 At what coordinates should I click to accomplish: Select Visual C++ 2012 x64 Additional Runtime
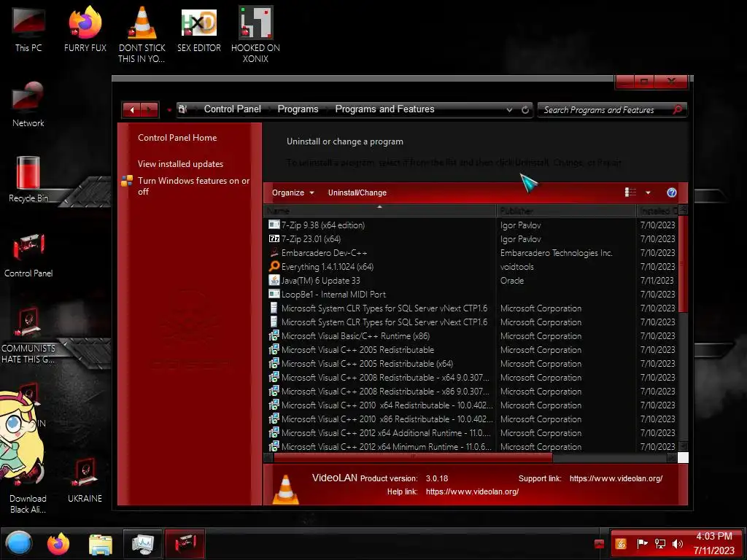[471, 433]
